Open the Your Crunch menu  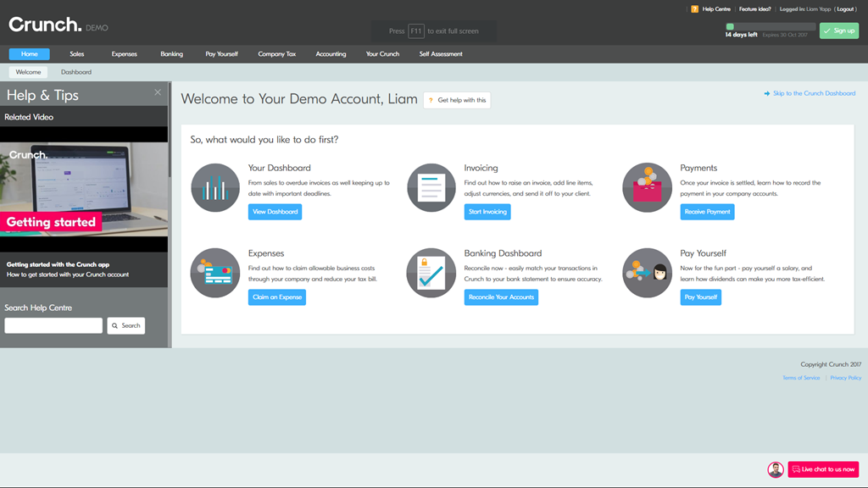coord(382,53)
